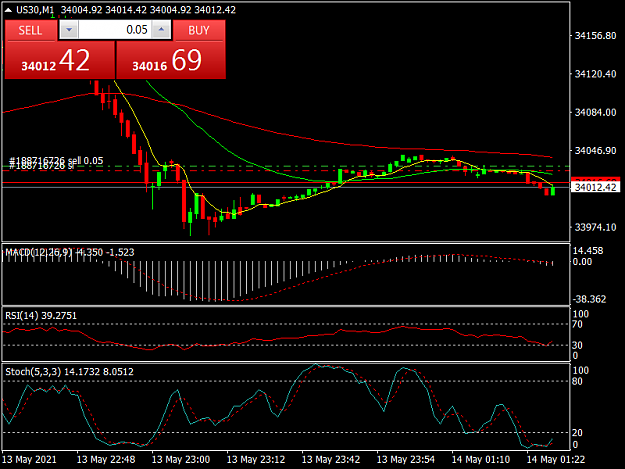Click the US30,M1 chart title
The width and height of the screenshot is (625, 469).
(x=35, y=10)
